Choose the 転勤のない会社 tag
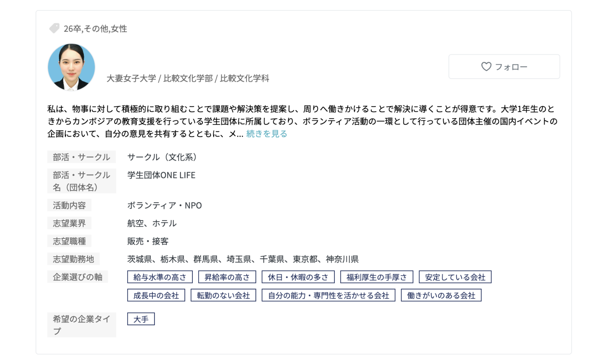The image size is (607, 364). tap(223, 295)
